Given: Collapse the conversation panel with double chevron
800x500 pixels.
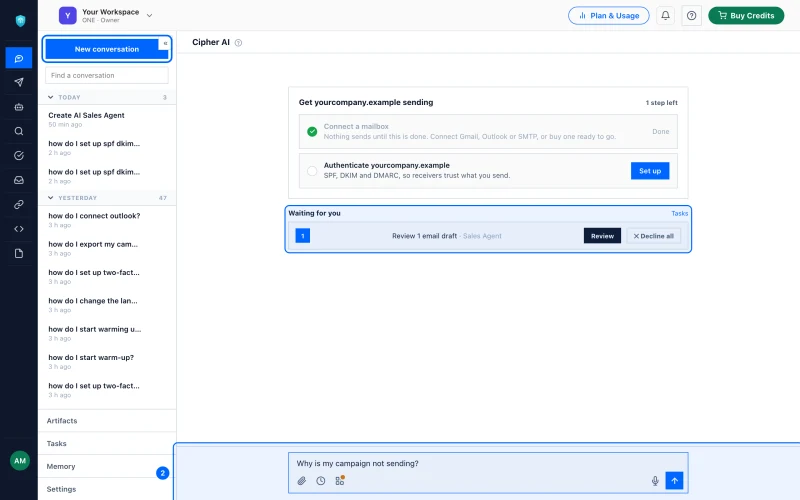Looking at the screenshot, I should click(165, 44).
